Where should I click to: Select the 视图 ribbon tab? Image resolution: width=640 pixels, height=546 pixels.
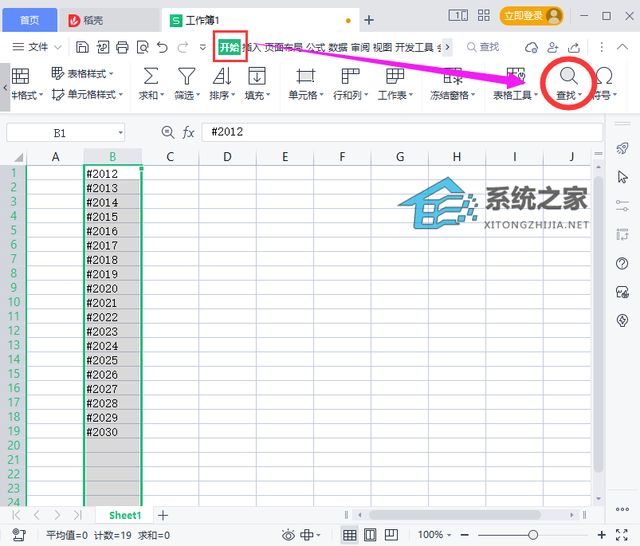(x=382, y=47)
